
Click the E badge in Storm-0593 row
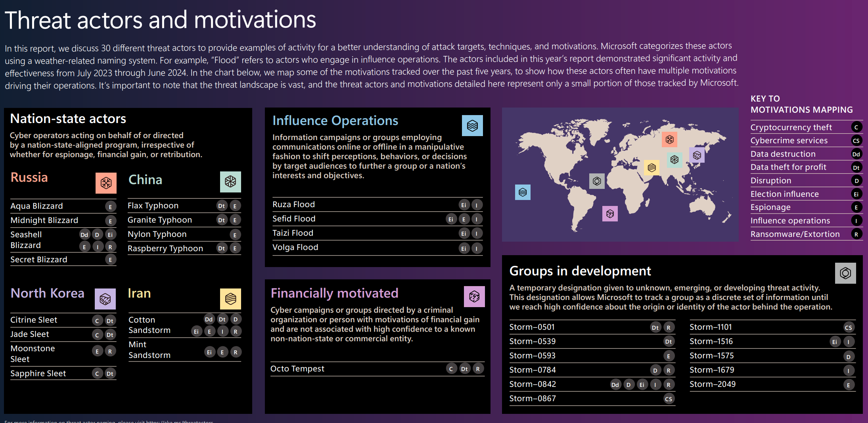[669, 356]
